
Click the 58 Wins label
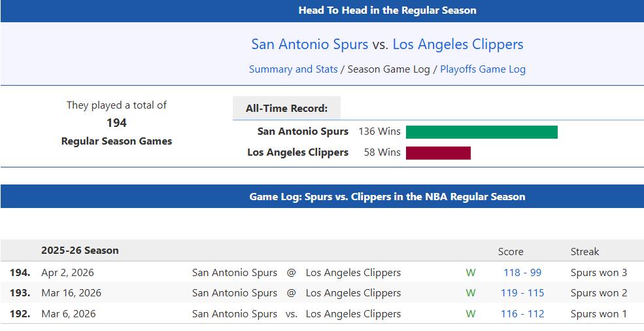[x=382, y=152]
